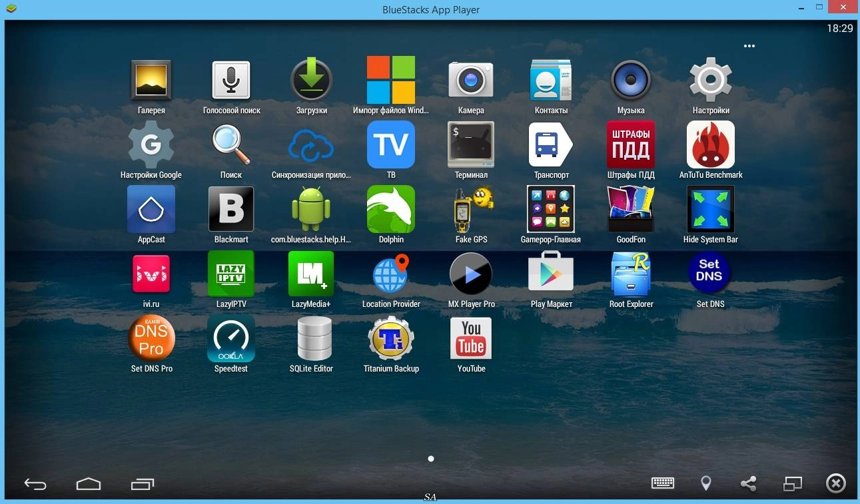860x504 pixels.
Task: Launch Root Explorer app
Action: (x=631, y=274)
